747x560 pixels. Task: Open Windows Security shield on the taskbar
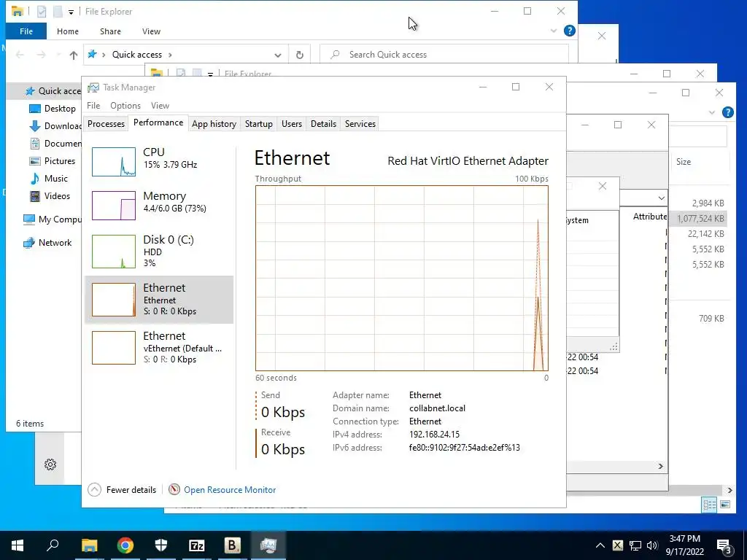click(x=161, y=545)
